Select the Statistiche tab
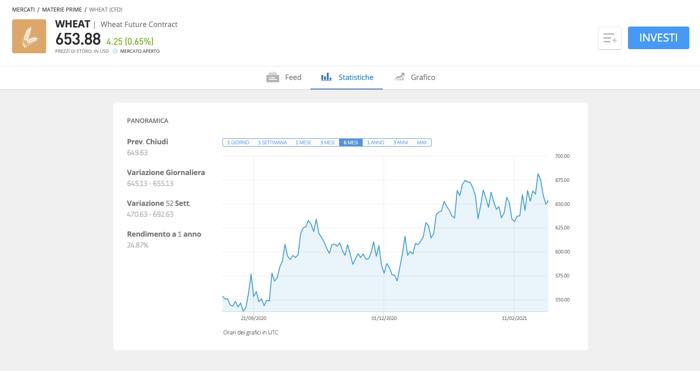 coord(347,77)
